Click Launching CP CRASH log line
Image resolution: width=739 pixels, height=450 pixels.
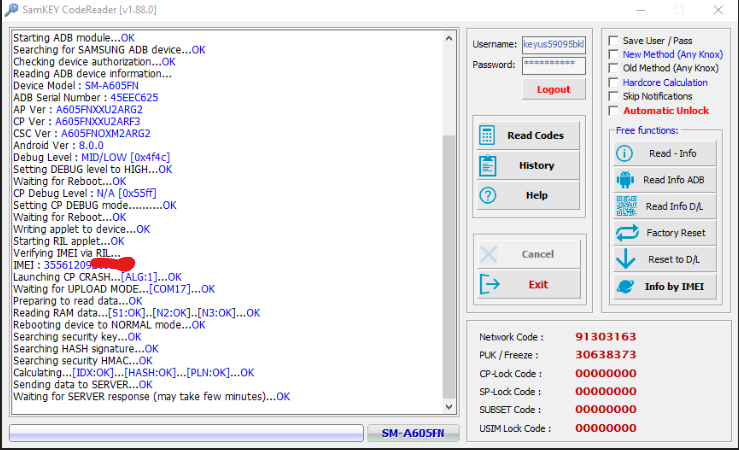(x=98, y=277)
